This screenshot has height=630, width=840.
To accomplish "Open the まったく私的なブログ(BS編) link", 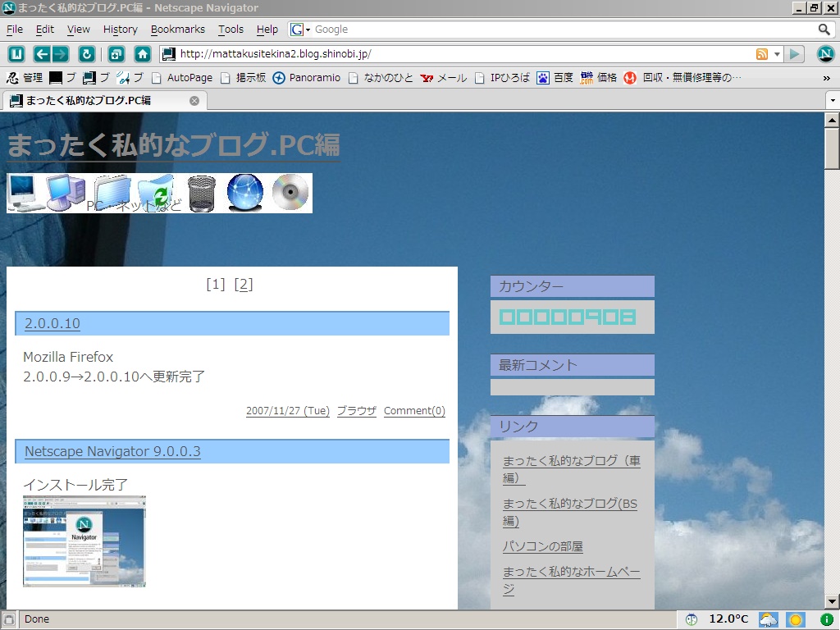I will (x=570, y=512).
